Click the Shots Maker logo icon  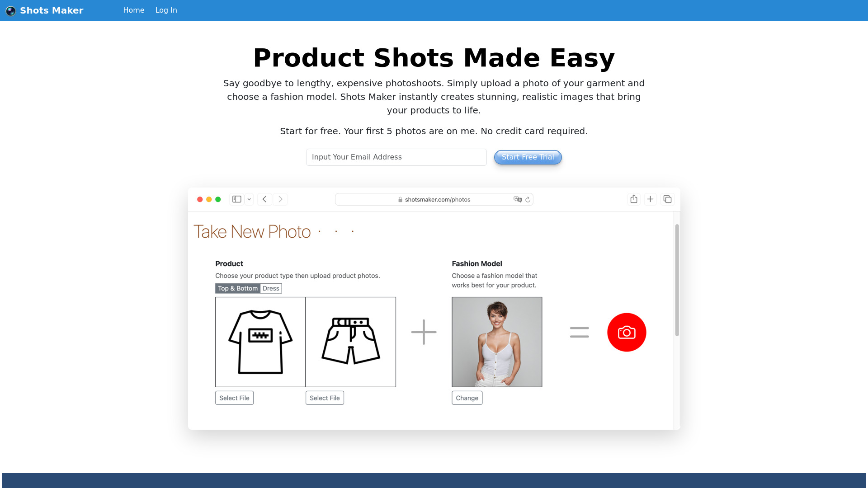(11, 10)
